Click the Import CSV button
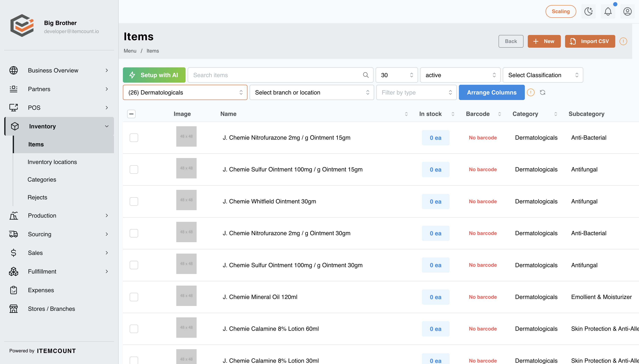The image size is (639, 364). pos(590,41)
